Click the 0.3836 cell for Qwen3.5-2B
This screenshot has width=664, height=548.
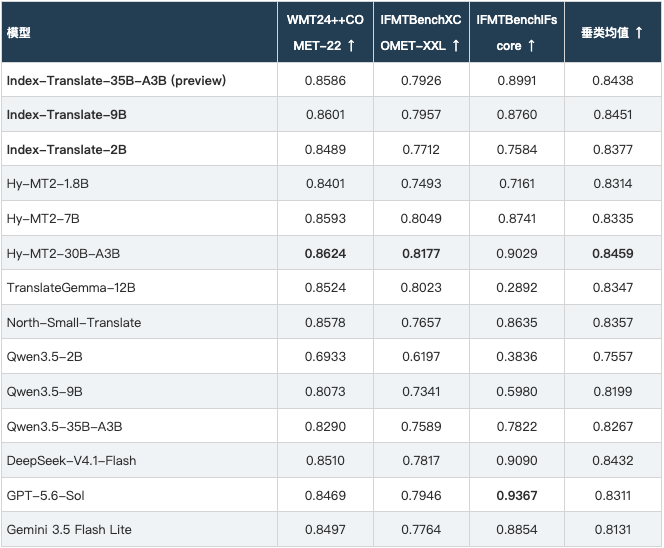tap(517, 357)
